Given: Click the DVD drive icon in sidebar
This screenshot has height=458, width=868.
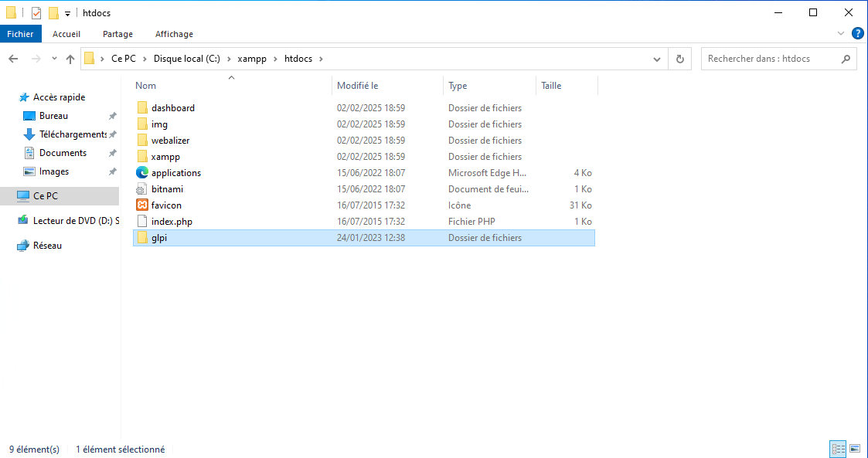Looking at the screenshot, I should [22, 221].
